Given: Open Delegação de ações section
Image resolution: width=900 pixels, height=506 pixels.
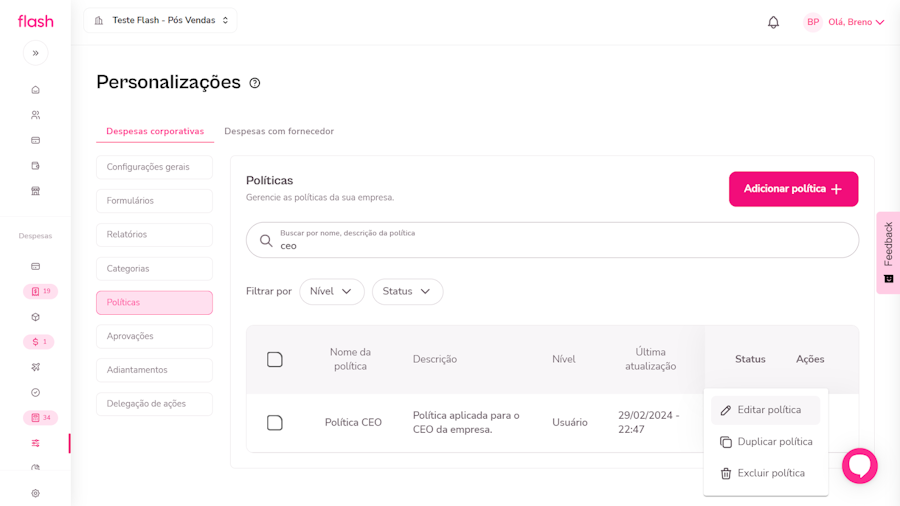Looking at the screenshot, I should point(154,404).
